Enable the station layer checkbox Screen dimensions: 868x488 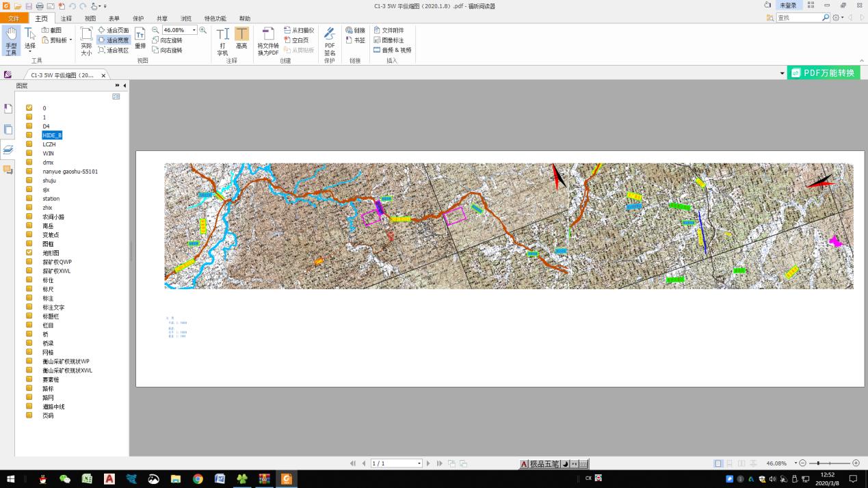click(x=29, y=198)
